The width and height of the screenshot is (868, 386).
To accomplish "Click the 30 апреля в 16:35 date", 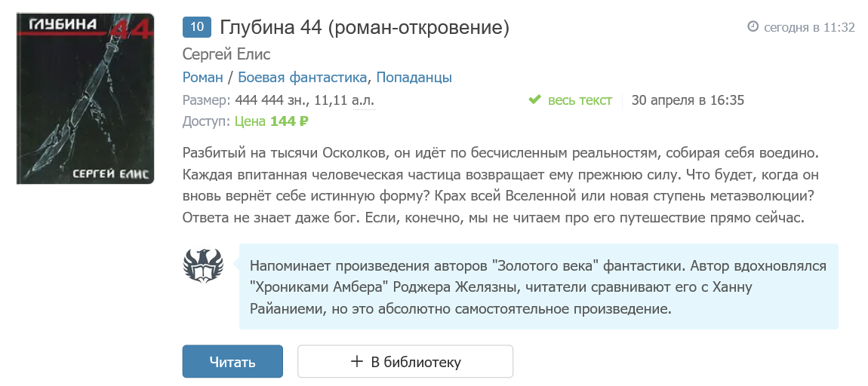I will coord(688,100).
